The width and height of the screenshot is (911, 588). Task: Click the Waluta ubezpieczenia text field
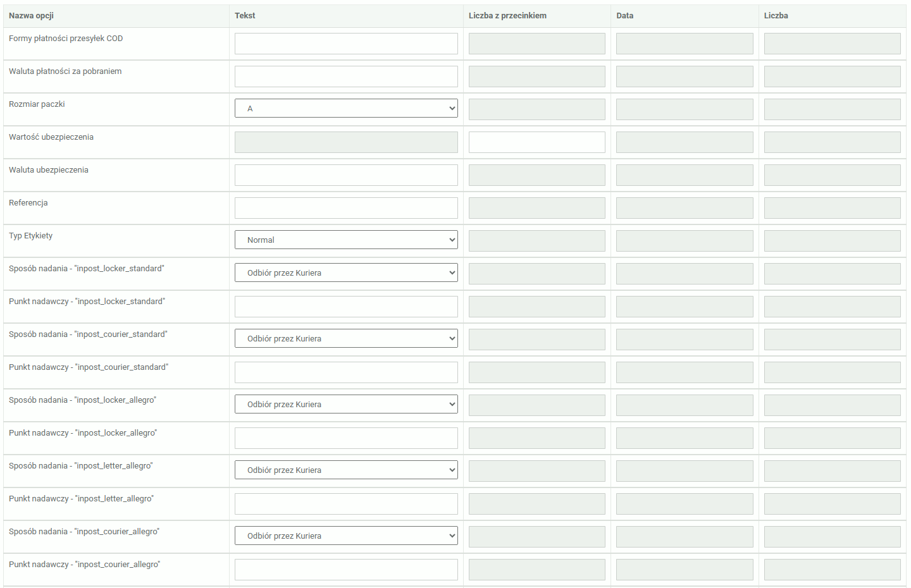point(346,175)
